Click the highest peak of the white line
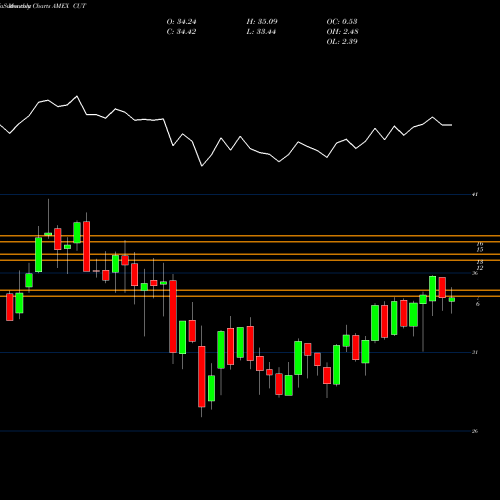The image size is (500, 500). 77,96
